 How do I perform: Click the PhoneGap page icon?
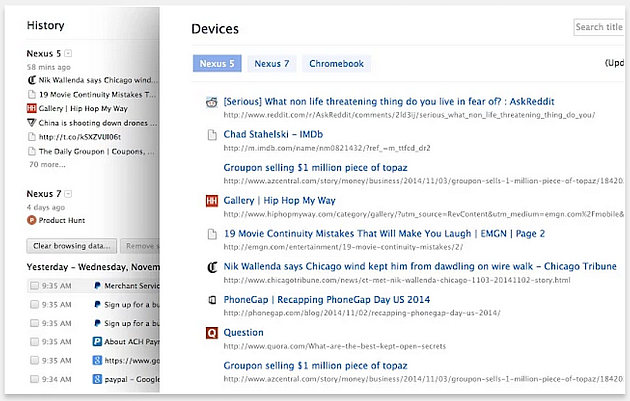pos(211,299)
